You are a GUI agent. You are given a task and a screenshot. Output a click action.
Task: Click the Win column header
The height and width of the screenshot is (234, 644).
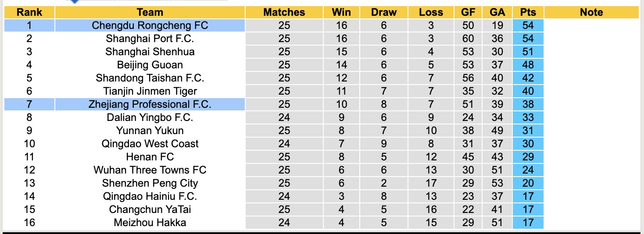tap(341, 12)
